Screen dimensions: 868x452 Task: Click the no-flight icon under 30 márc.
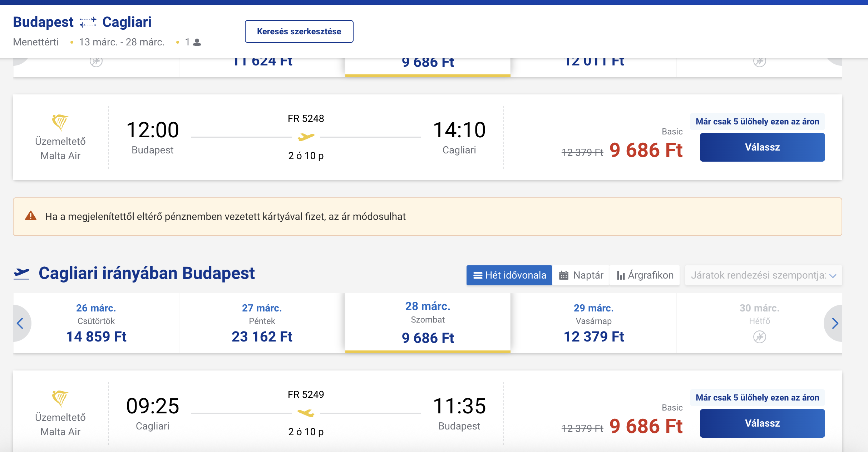pyautogui.click(x=759, y=337)
